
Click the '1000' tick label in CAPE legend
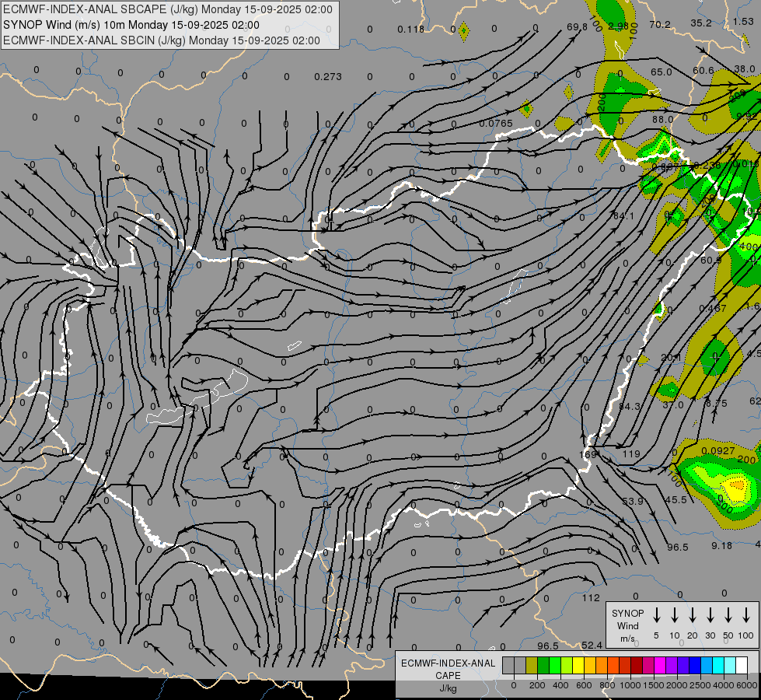click(630, 685)
